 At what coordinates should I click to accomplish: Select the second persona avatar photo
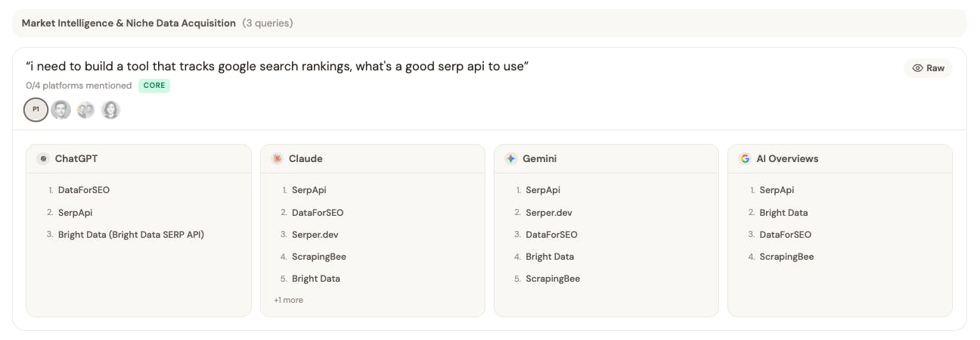[61, 110]
